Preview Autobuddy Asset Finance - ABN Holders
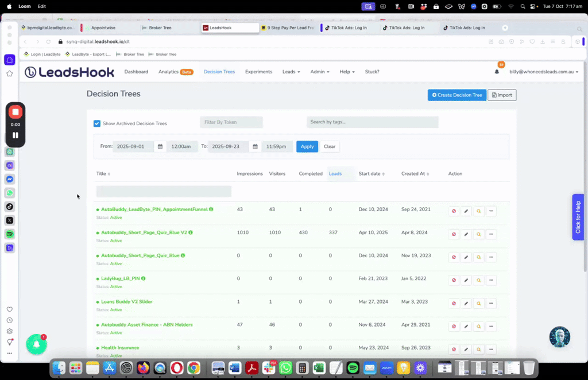 pos(478,327)
